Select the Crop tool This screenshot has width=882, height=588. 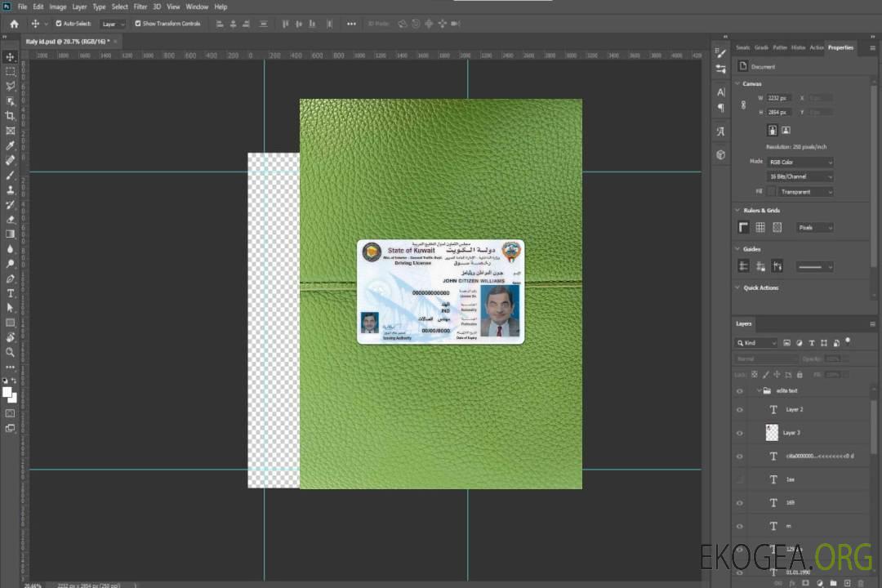point(10,116)
